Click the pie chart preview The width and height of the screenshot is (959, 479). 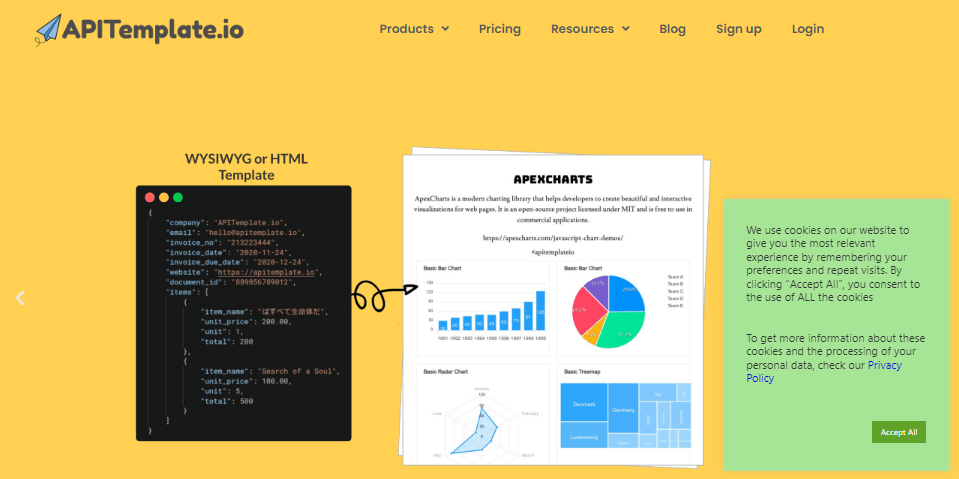(609, 311)
